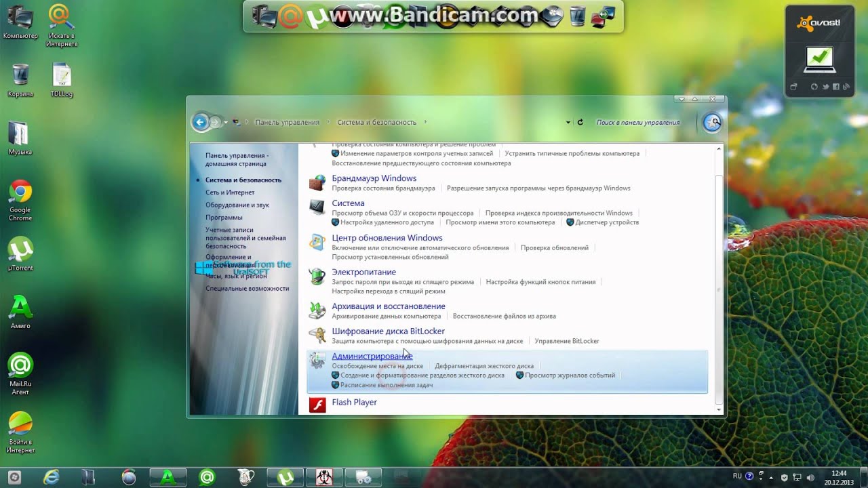868x488 pixels.
Task: Click the refresh button in address bar
Action: tap(580, 123)
